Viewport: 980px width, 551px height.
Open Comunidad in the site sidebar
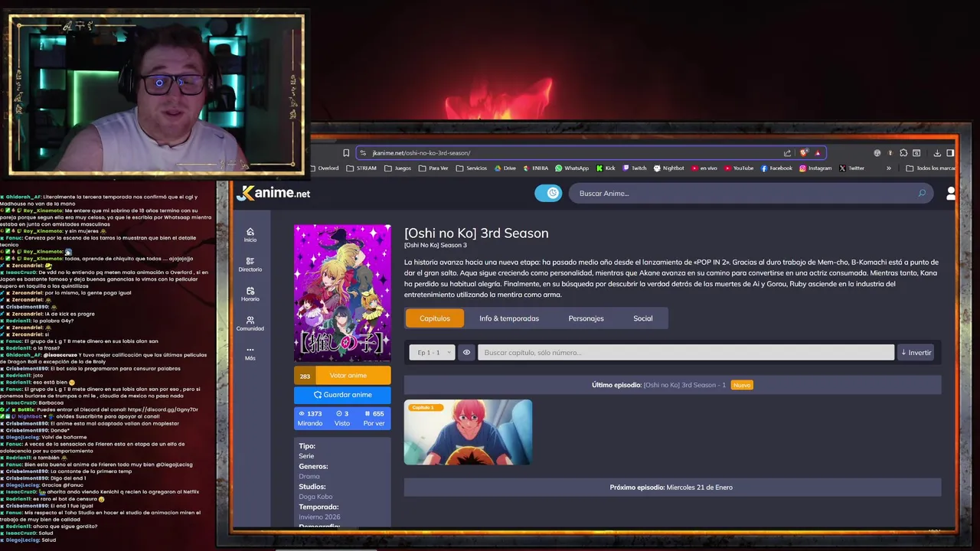(x=250, y=324)
